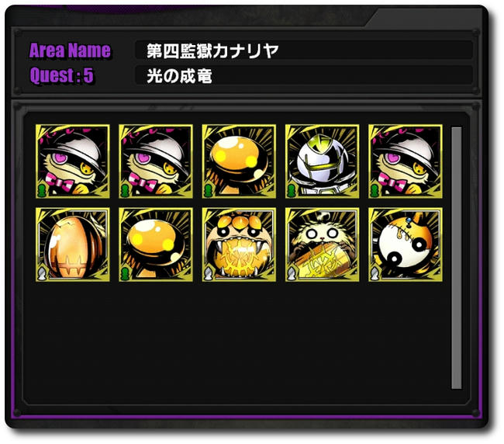Select the cracked orange egg monster
The width and height of the screenshot is (504, 444).
click(73, 245)
